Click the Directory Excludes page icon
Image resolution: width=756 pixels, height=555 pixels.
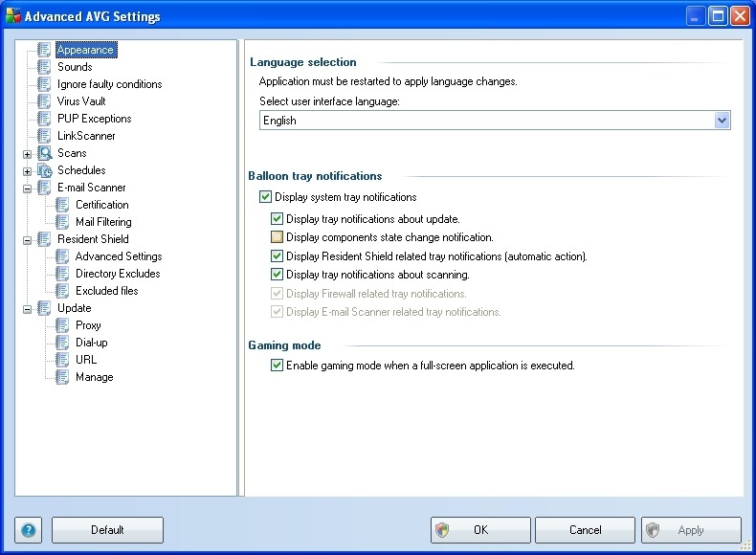click(61, 274)
